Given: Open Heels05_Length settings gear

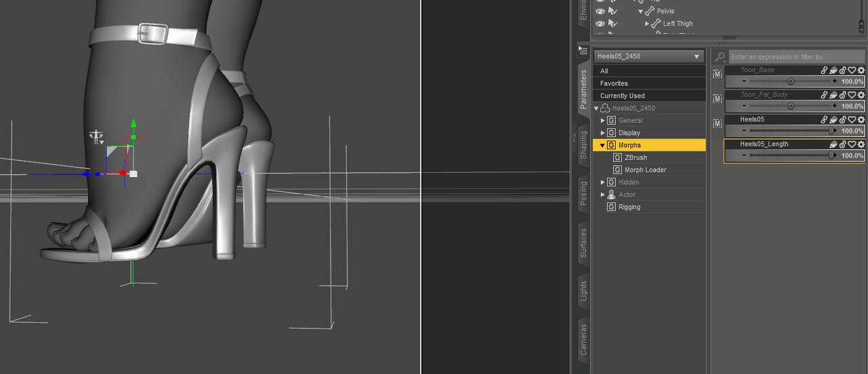Looking at the screenshot, I should click(861, 145).
